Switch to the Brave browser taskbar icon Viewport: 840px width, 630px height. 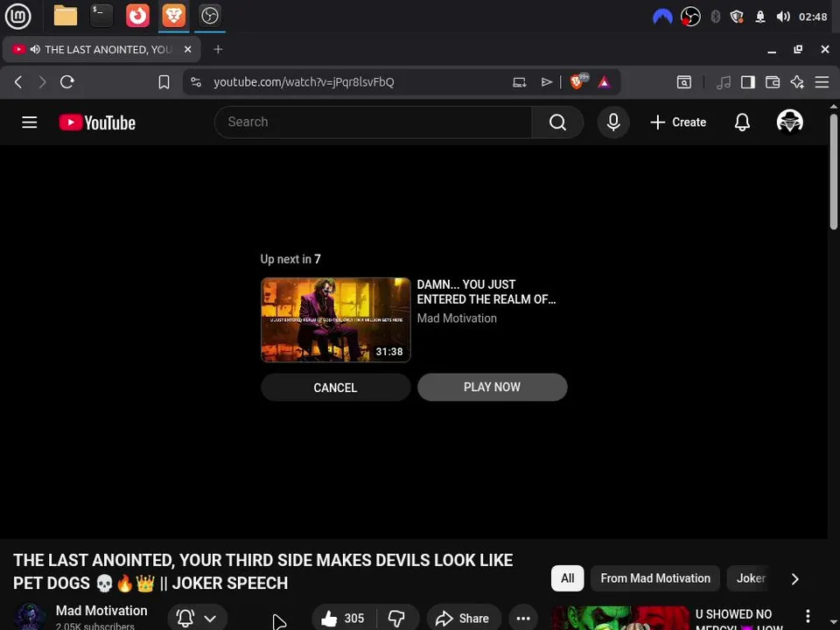point(173,16)
